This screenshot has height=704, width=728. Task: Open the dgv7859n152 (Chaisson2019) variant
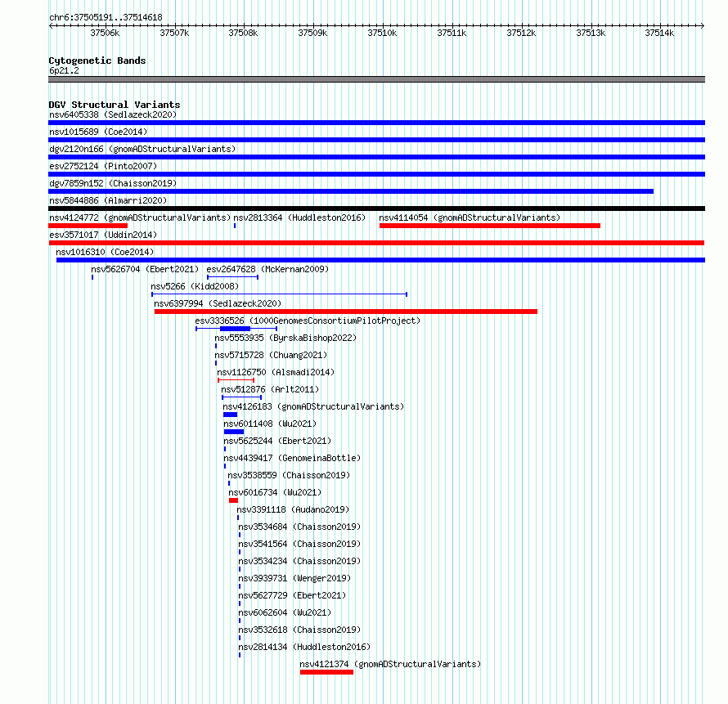coord(113,183)
